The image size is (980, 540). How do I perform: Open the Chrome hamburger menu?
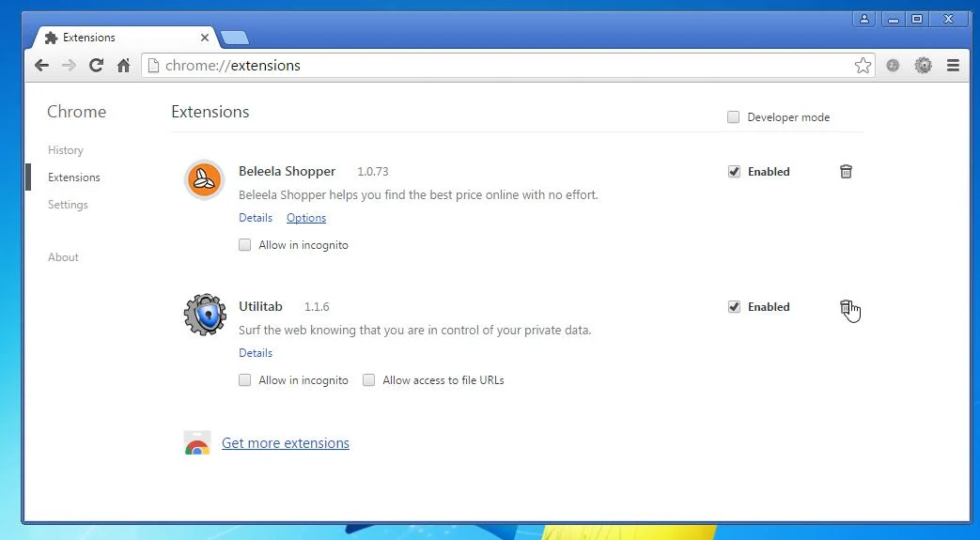[953, 65]
